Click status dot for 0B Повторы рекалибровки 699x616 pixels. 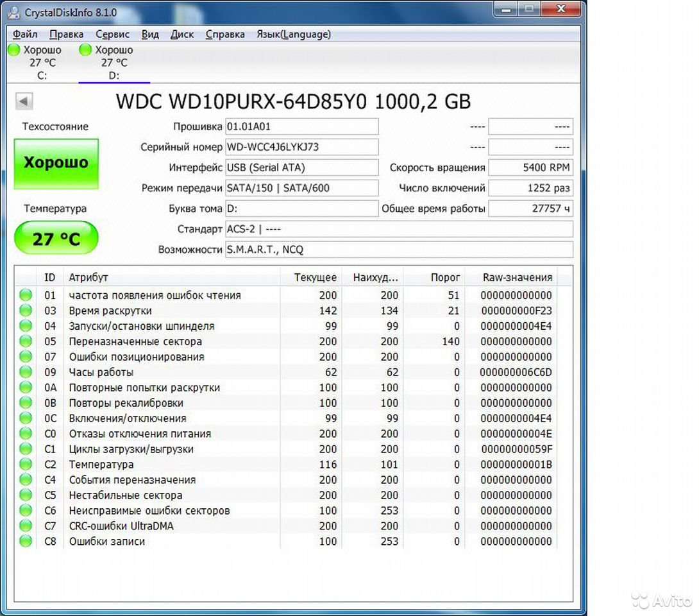pyautogui.click(x=26, y=402)
